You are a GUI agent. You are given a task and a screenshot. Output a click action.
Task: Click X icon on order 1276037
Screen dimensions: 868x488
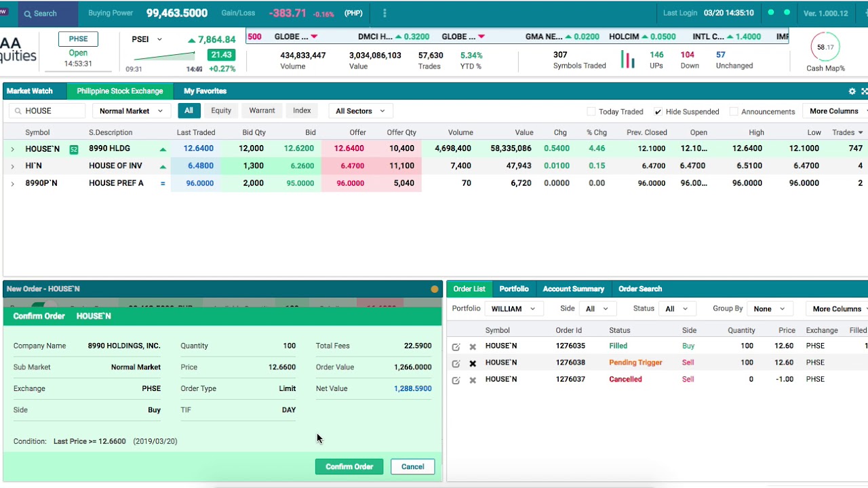point(473,380)
